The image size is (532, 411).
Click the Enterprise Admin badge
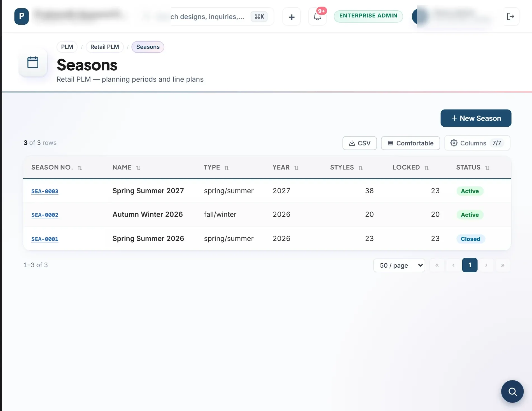(x=368, y=16)
